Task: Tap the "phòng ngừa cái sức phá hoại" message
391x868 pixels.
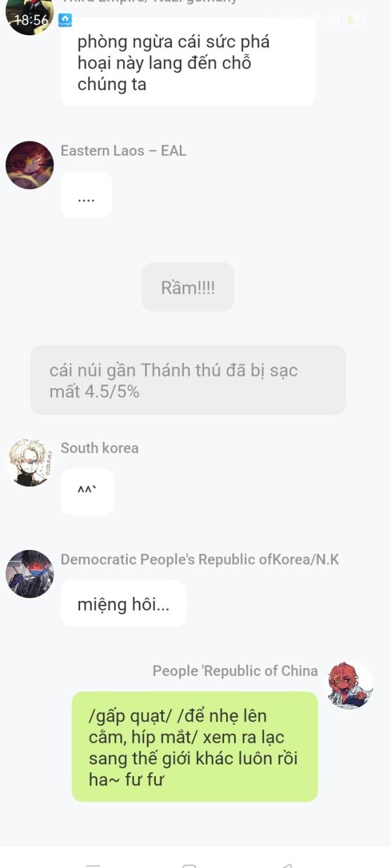Action: (x=188, y=63)
